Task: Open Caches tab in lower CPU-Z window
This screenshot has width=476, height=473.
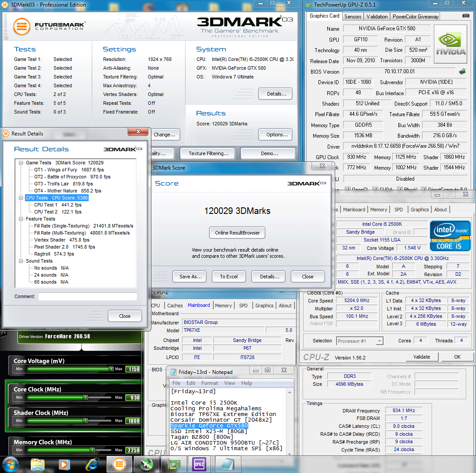Action: point(175,306)
